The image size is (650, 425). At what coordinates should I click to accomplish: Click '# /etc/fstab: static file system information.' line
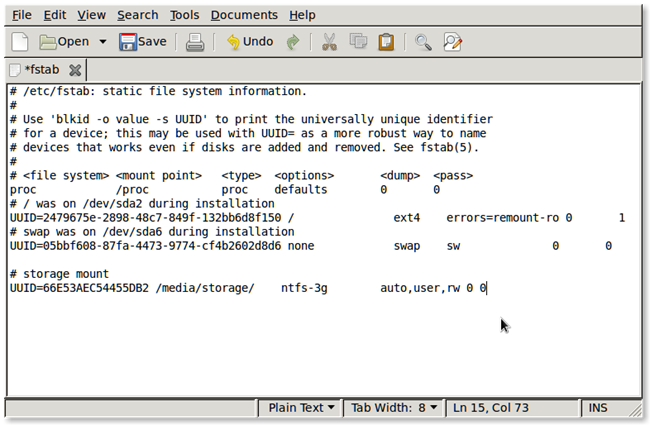click(x=158, y=91)
